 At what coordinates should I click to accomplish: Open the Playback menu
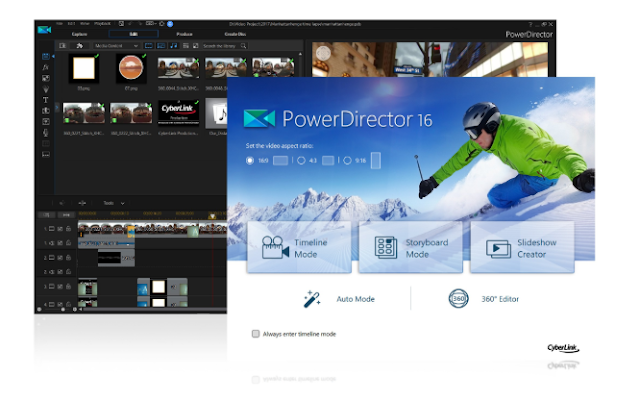coord(102,24)
